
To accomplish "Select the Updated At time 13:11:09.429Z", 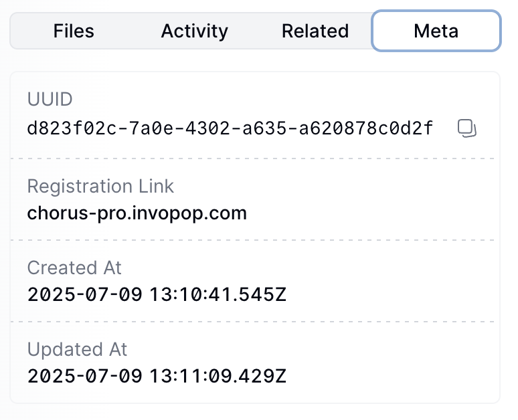I will (x=218, y=376).
